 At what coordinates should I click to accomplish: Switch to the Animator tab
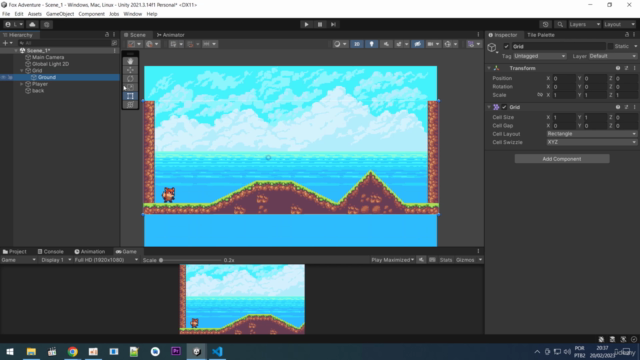(171, 35)
